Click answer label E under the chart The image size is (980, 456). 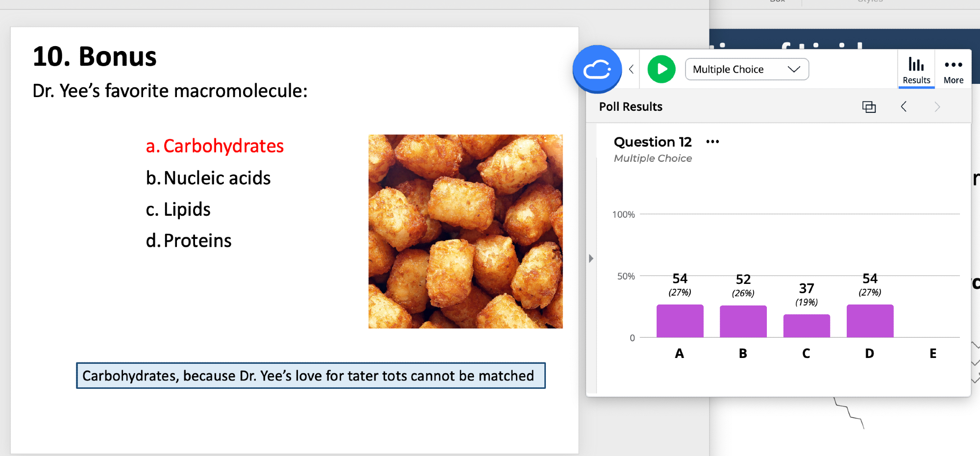(933, 354)
